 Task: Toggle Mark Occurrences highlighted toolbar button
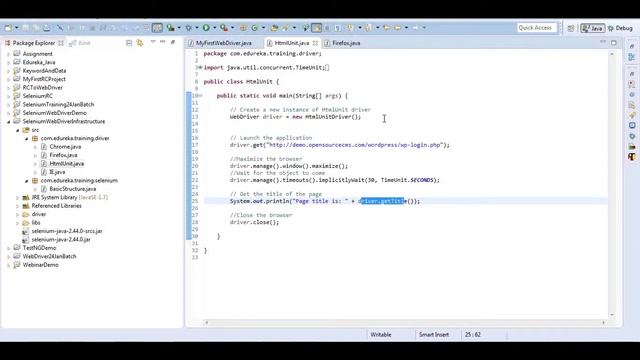pos(316,28)
